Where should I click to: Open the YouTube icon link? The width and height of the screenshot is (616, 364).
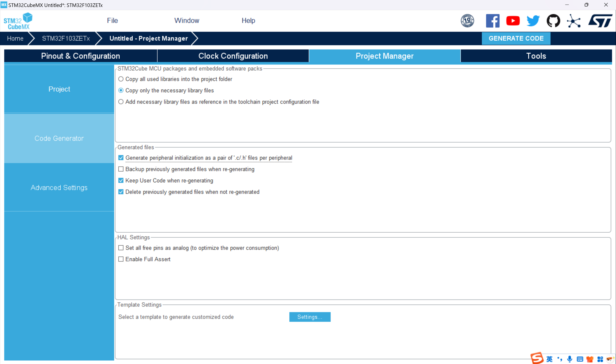[513, 21]
